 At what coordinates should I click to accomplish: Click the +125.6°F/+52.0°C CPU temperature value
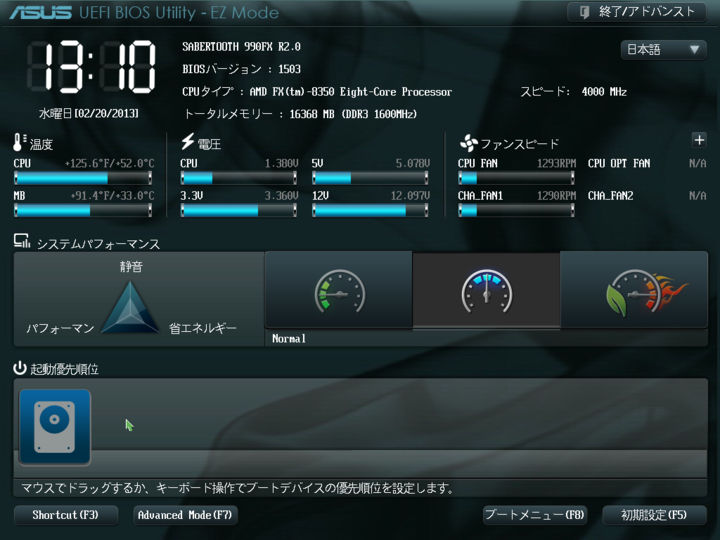tap(110, 163)
